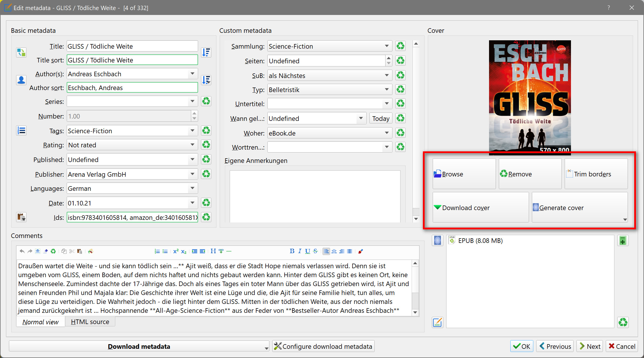Open the Sammlung combo box
Viewport: 644px width, 358px height.
coord(387,46)
